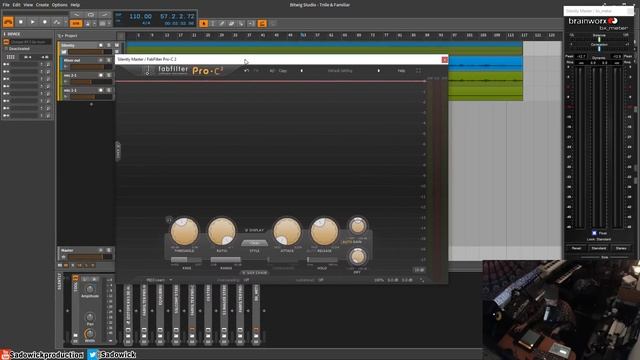Click the Hold slider

coord(322,260)
